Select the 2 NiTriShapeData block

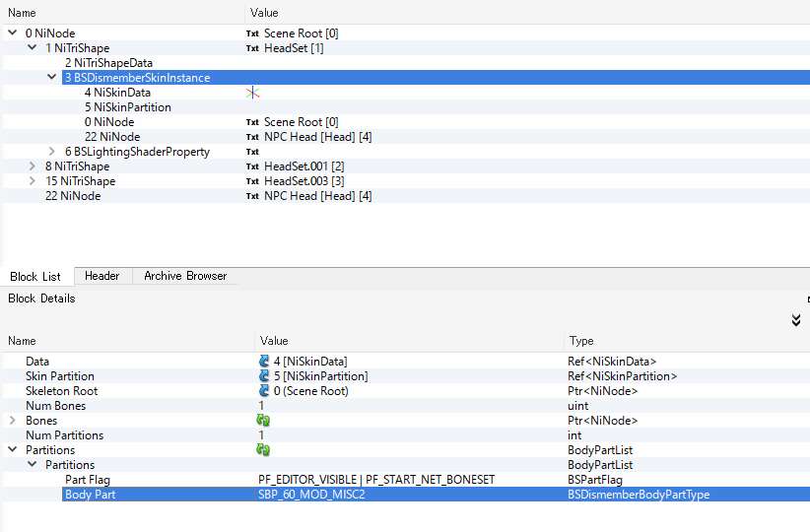coord(115,63)
